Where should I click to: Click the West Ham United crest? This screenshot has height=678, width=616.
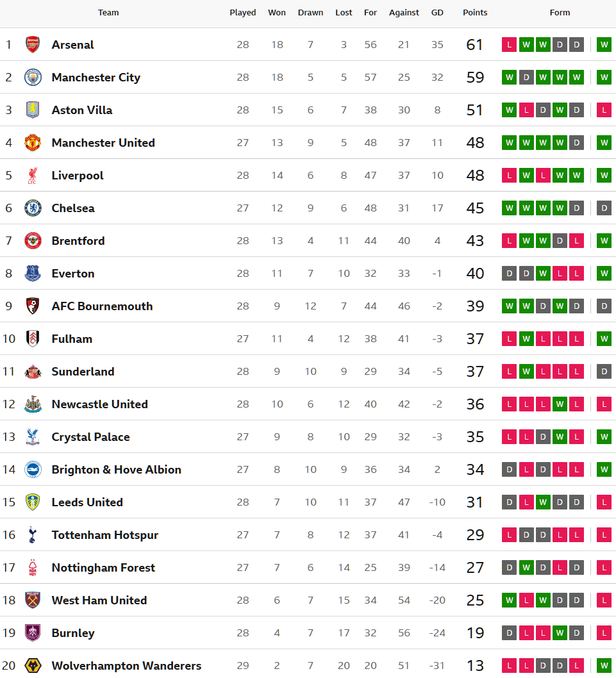tap(33, 600)
